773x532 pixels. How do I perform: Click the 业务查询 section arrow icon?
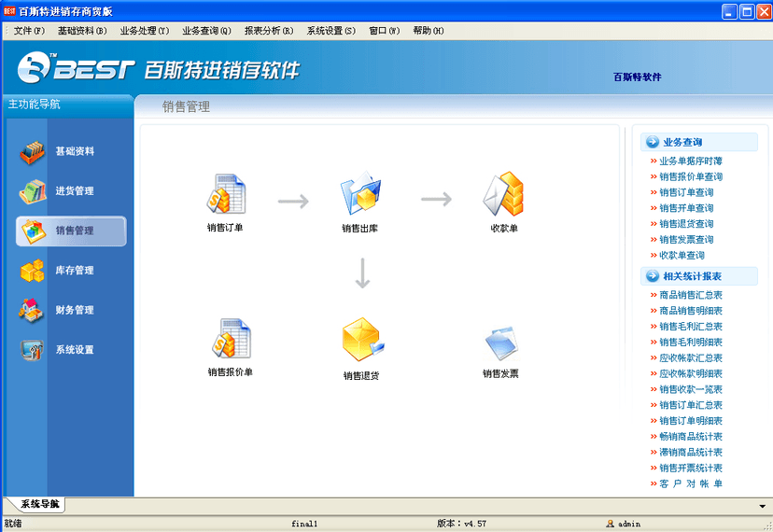point(653,142)
